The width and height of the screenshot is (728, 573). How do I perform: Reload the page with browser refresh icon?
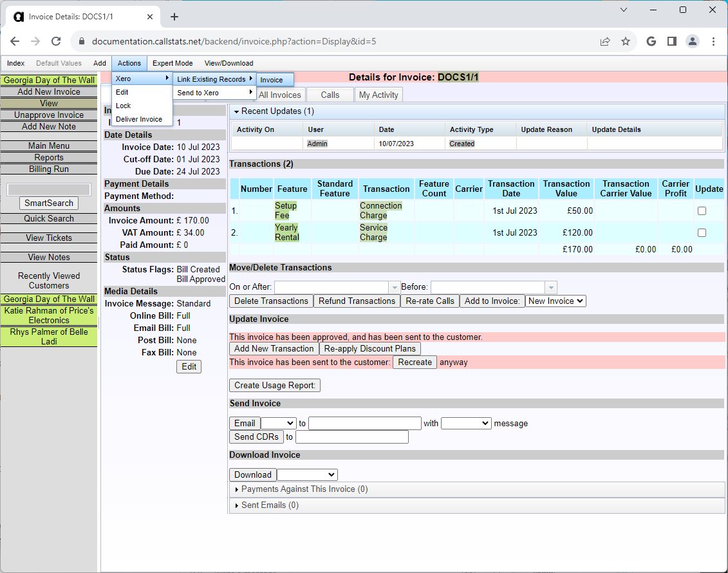pos(56,41)
